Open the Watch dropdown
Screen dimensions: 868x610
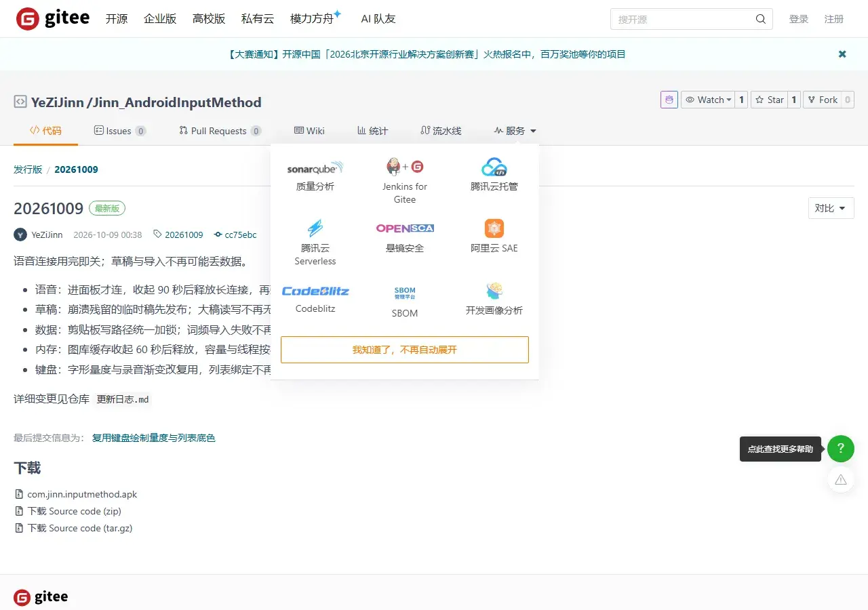pyautogui.click(x=708, y=100)
